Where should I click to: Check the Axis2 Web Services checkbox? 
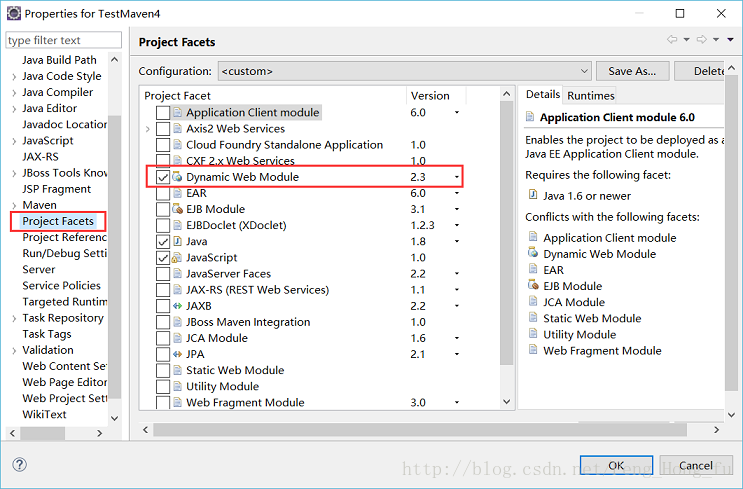pos(163,129)
